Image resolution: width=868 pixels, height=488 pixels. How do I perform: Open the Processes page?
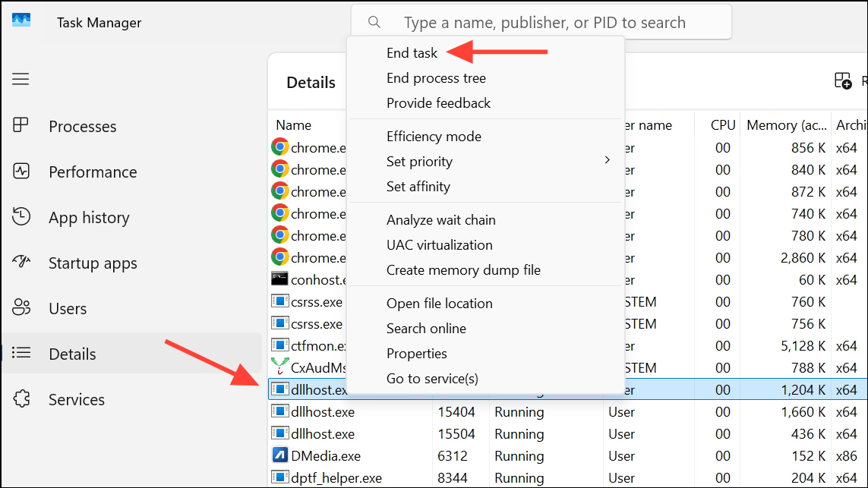coord(82,126)
